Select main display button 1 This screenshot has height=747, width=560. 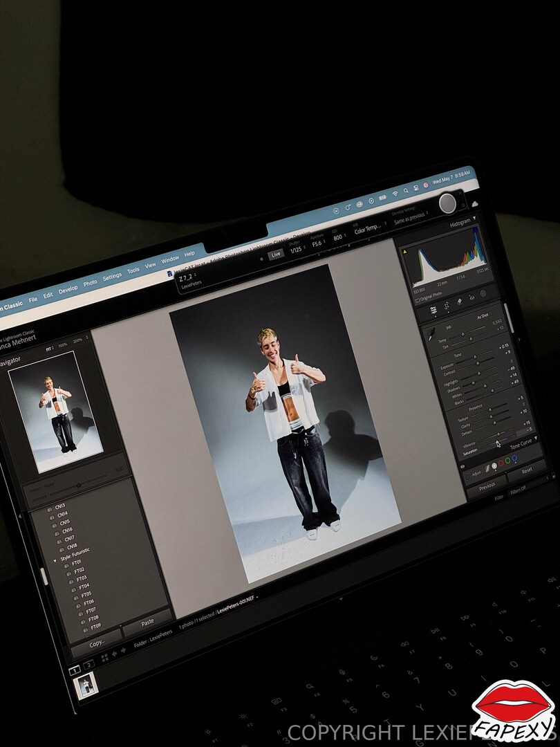click(75, 670)
